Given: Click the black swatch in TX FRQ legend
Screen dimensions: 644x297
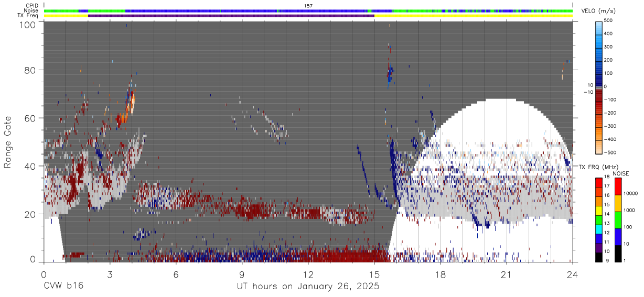Looking at the screenshot, I should pyautogui.click(x=599, y=257).
